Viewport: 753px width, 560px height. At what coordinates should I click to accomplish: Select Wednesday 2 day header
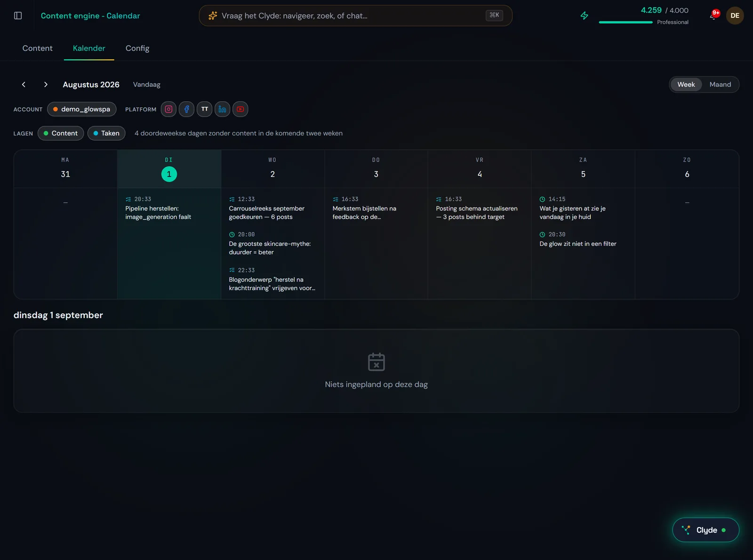point(272,169)
